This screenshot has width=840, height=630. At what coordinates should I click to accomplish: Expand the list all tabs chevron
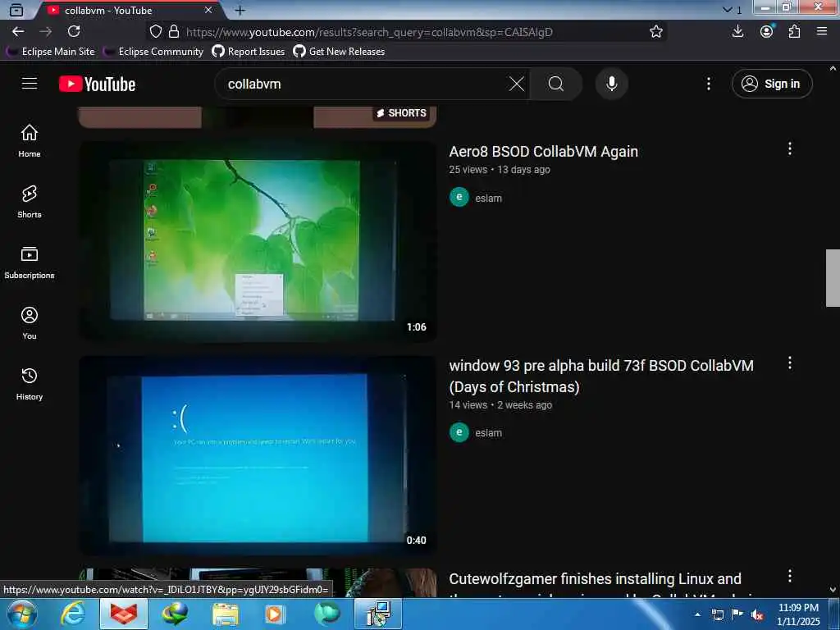(x=727, y=10)
